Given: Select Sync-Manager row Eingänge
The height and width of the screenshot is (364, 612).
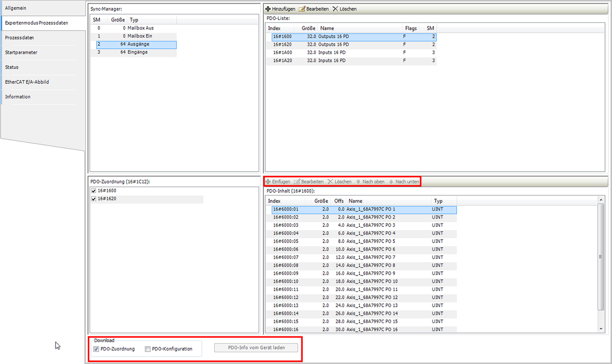Looking at the screenshot, I should (x=137, y=52).
